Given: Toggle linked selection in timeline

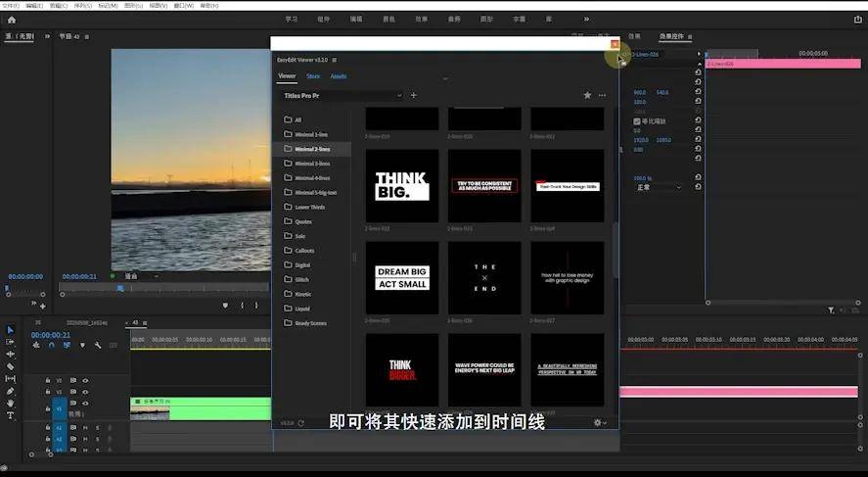Looking at the screenshot, I should (67, 345).
